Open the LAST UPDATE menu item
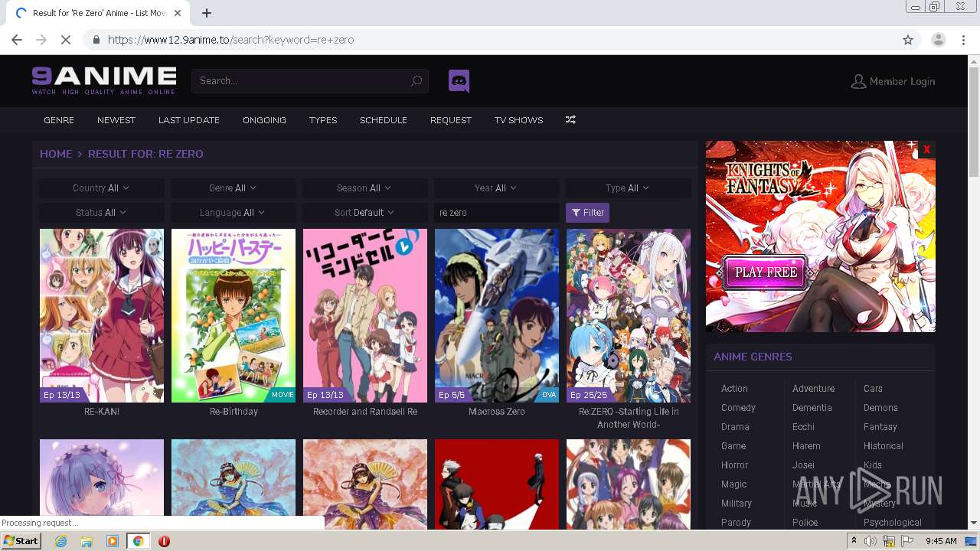 coord(189,120)
